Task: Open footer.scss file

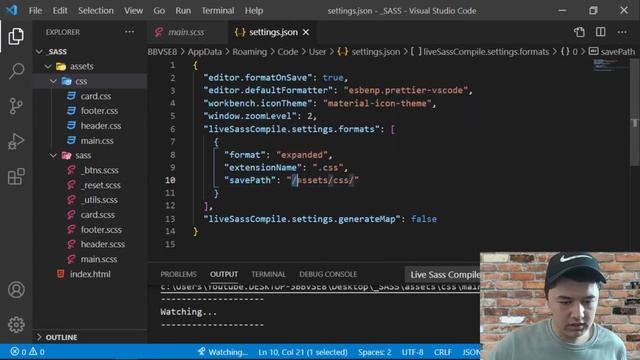Action: (x=101, y=229)
